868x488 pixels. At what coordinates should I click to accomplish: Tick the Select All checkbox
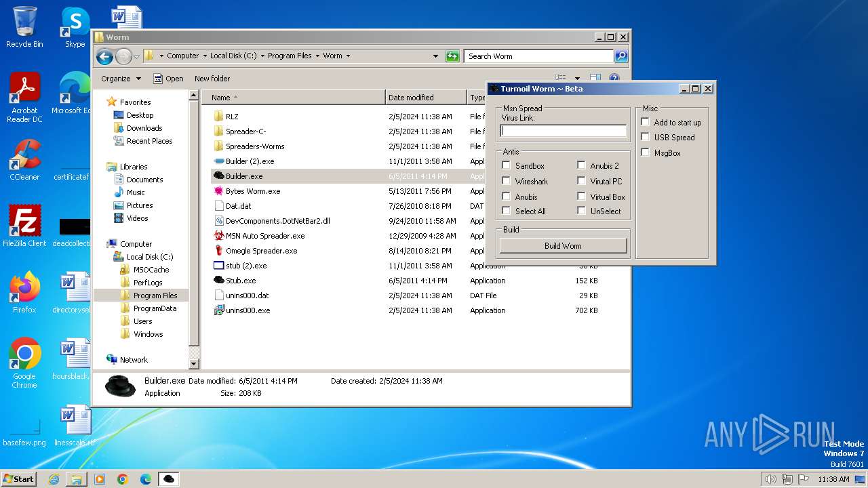(507, 211)
